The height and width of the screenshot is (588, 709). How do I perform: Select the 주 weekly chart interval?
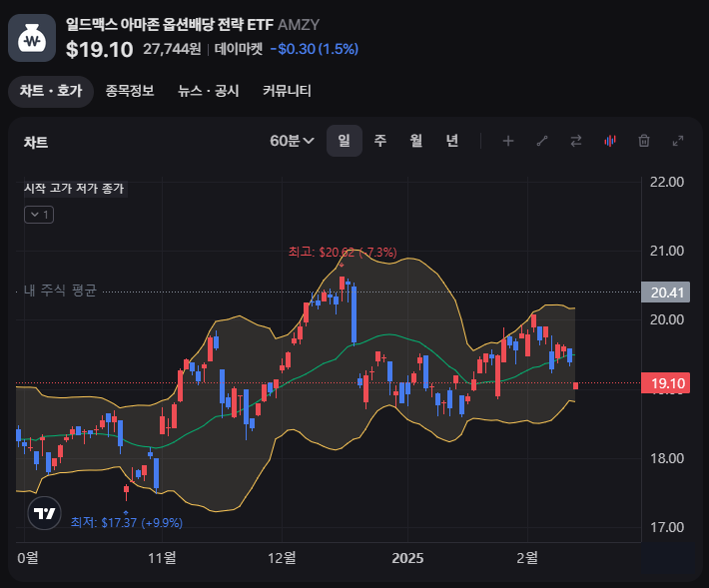(380, 141)
